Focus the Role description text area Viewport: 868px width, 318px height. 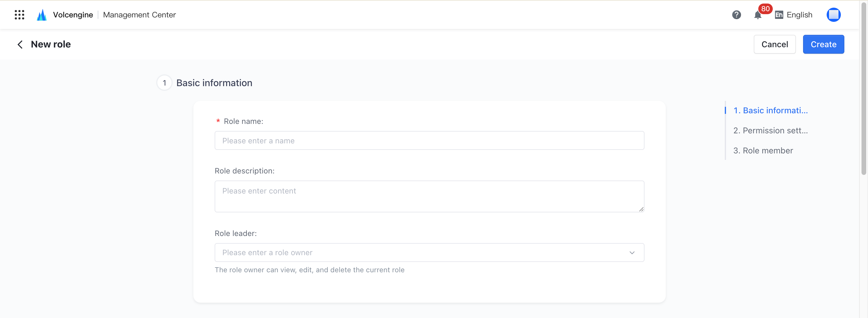(429, 196)
